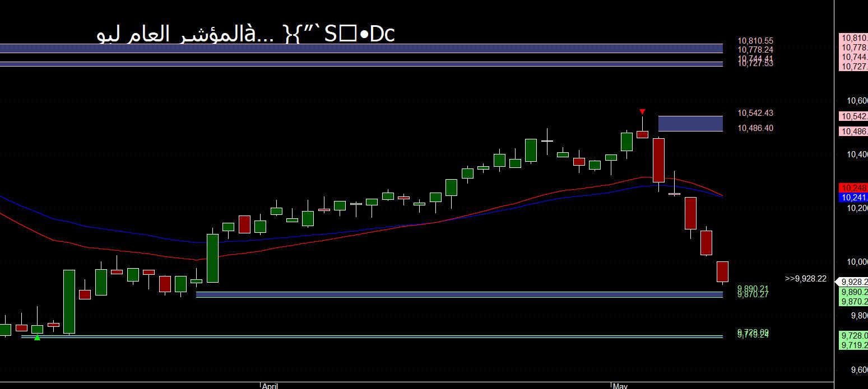Select the pink 10,744 price-axis tag
The height and width of the screenshot is (389, 868).
point(853,57)
